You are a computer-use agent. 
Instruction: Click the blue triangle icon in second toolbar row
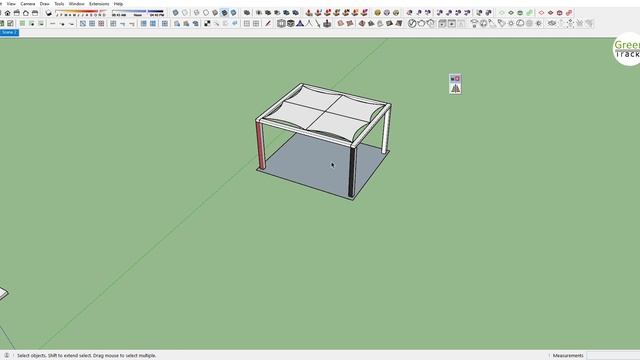click(300, 24)
